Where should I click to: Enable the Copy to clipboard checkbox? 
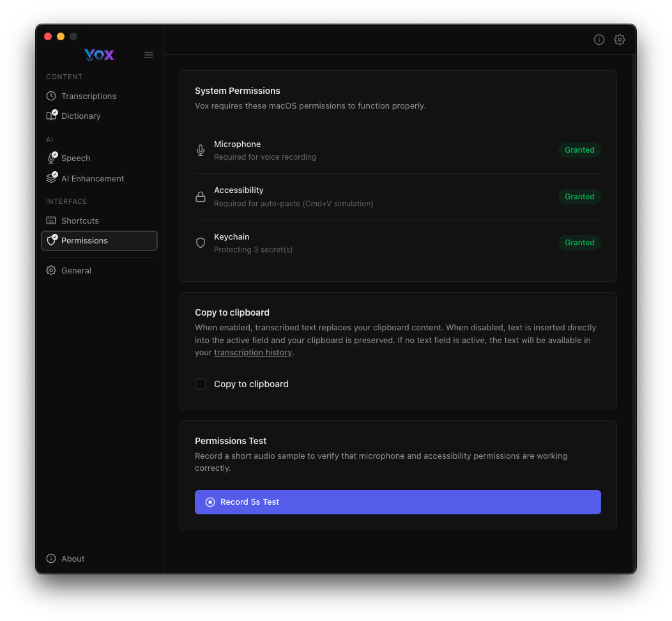click(x=201, y=384)
